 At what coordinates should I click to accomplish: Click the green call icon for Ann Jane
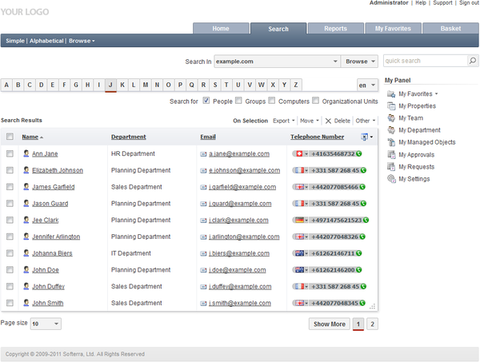click(x=359, y=154)
